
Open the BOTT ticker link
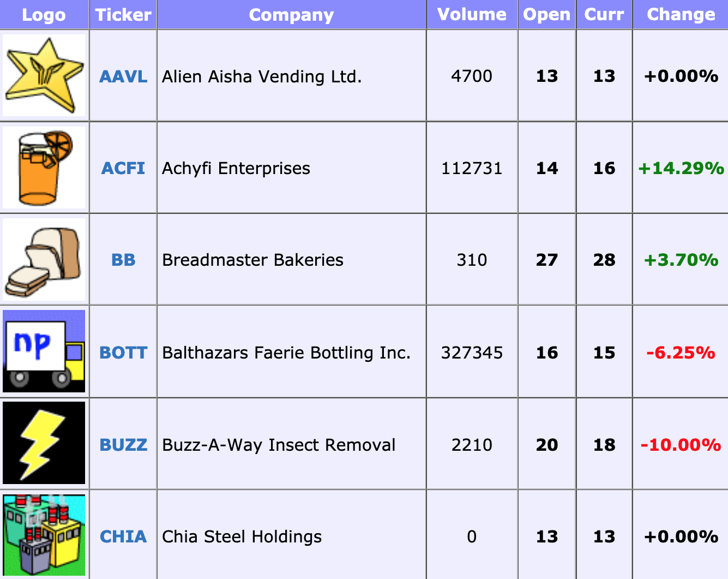click(123, 353)
